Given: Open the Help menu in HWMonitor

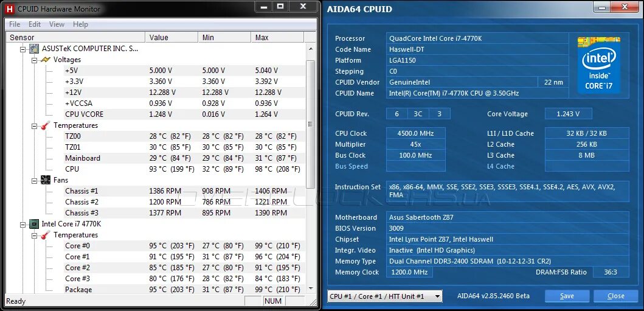Looking at the screenshot, I should (x=80, y=24).
